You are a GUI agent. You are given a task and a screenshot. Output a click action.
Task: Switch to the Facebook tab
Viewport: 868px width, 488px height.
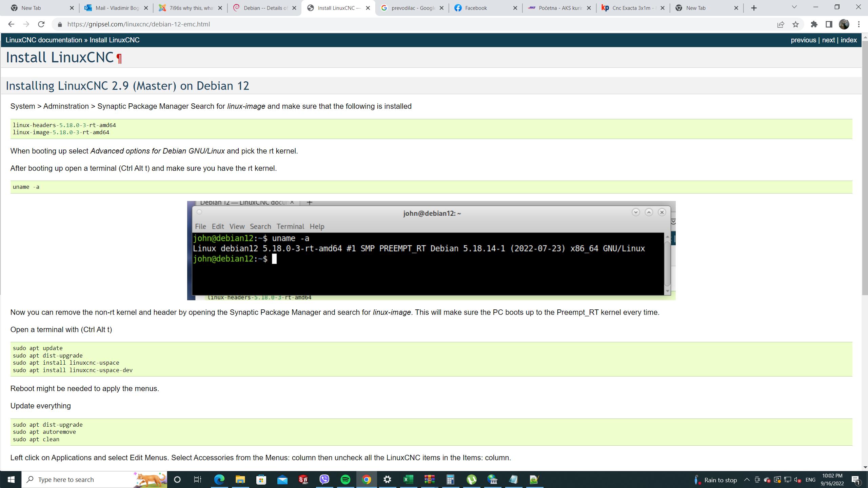[x=485, y=8]
